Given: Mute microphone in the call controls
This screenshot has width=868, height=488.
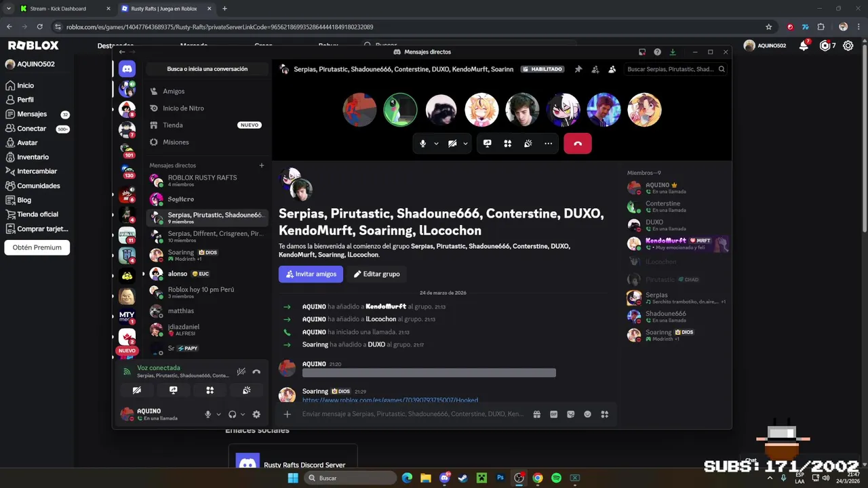Looking at the screenshot, I should tap(422, 144).
